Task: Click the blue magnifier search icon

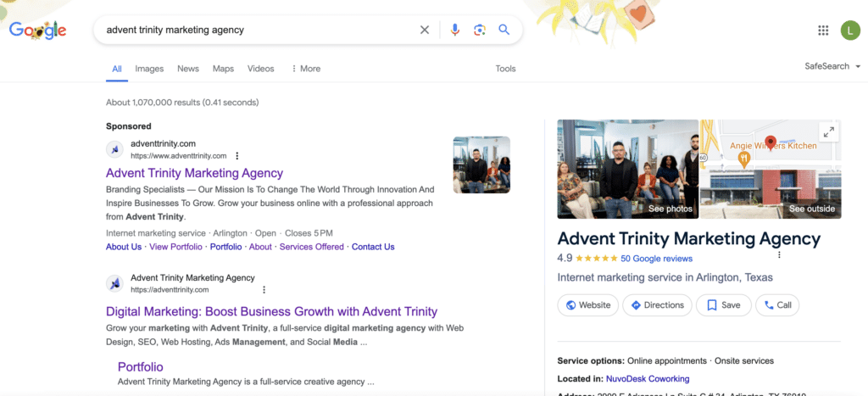Action: [x=504, y=30]
